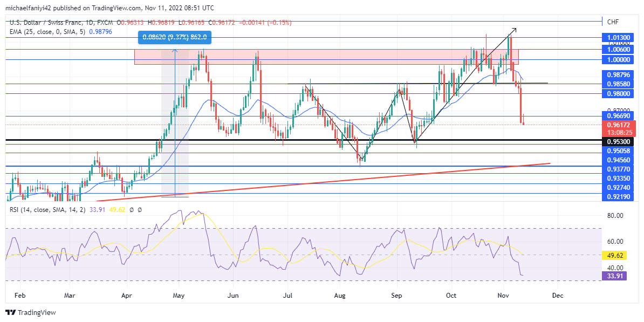Click the 0.92740 price level label
This screenshot has height=322, width=644.
point(618,187)
